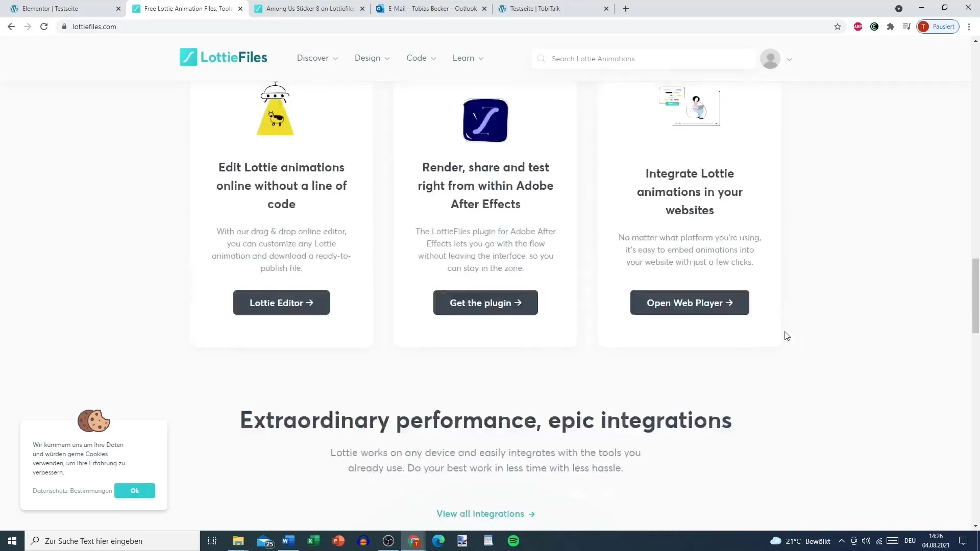Click the After Effects plugin icon
The image size is (980, 551).
coord(485,120)
